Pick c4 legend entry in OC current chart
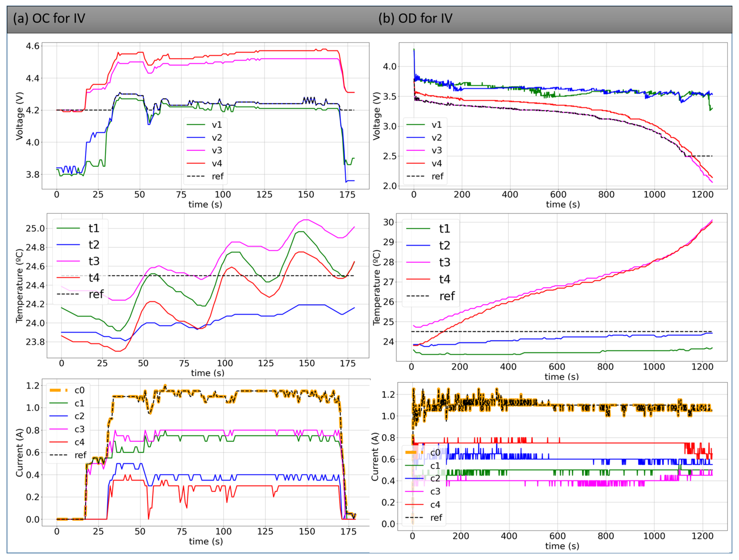This screenshot has width=739, height=560. (x=67, y=442)
